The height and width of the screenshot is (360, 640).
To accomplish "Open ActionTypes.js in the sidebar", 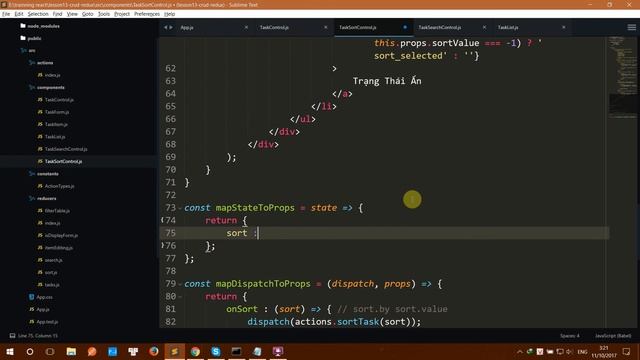I will pyautogui.click(x=60, y=186).
